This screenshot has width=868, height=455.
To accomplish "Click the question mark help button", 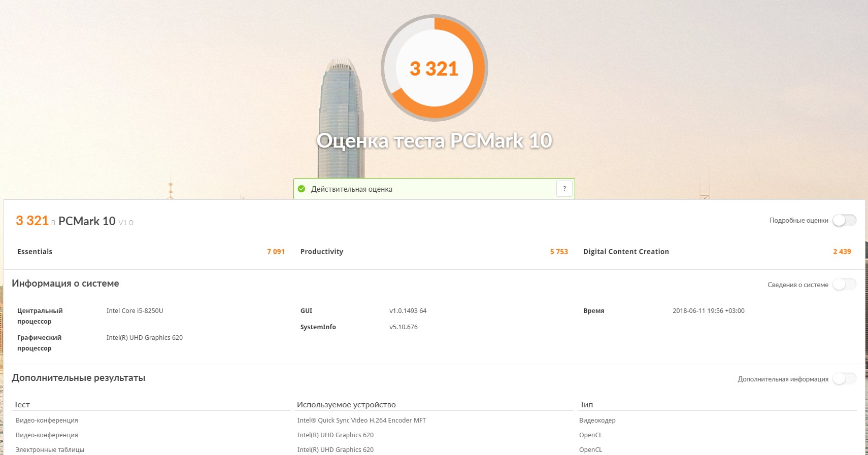I will [x=564, y=189].
